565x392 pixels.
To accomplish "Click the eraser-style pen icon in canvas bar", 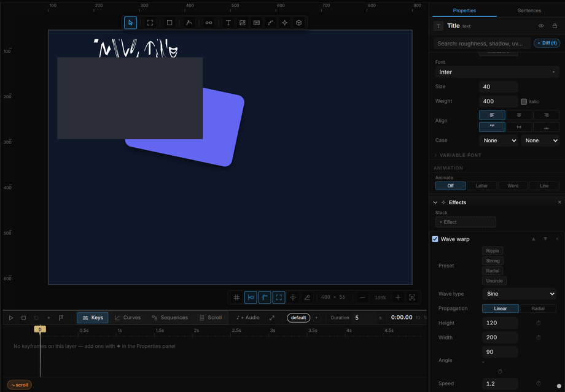I will point(307,298).
